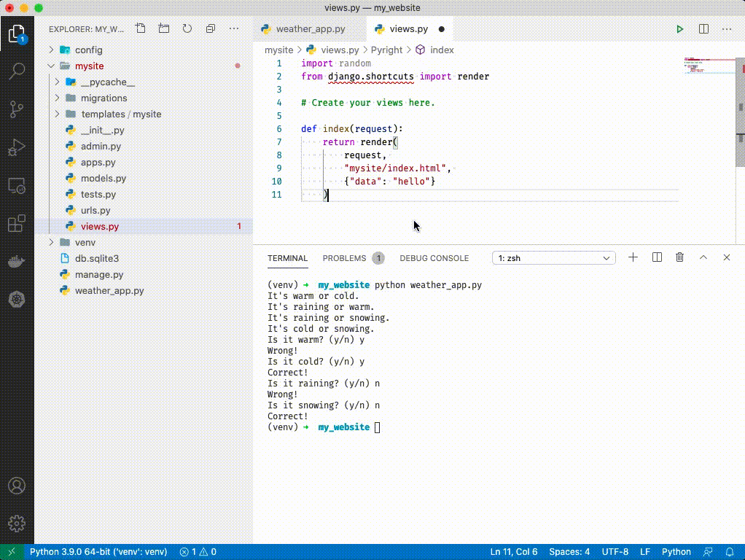The image size is (745, 560).
Task: Click the New File icon in Explorer
Action: pyautogui.click(x=141, y=29)
